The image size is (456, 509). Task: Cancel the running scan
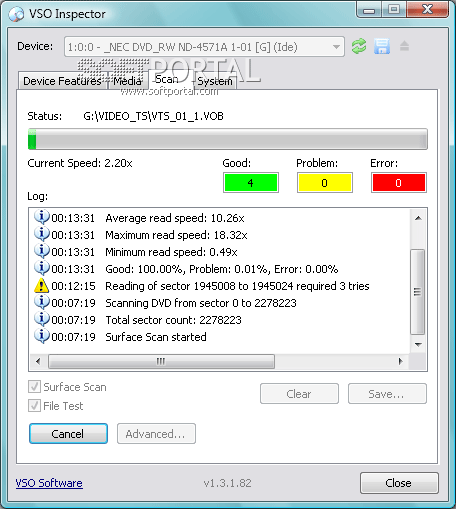pos(68,434)
